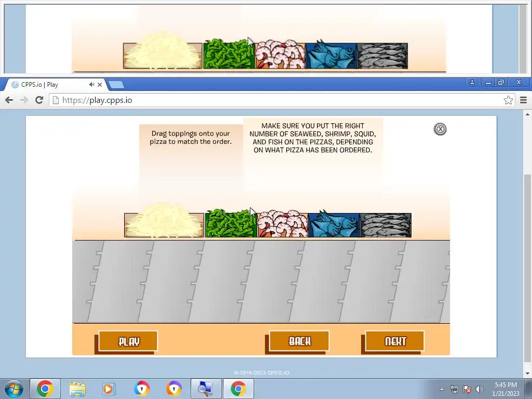This screenshot has width=532, height=399.
Task: Open a new tab in Chrome
Action: [116, 85]
